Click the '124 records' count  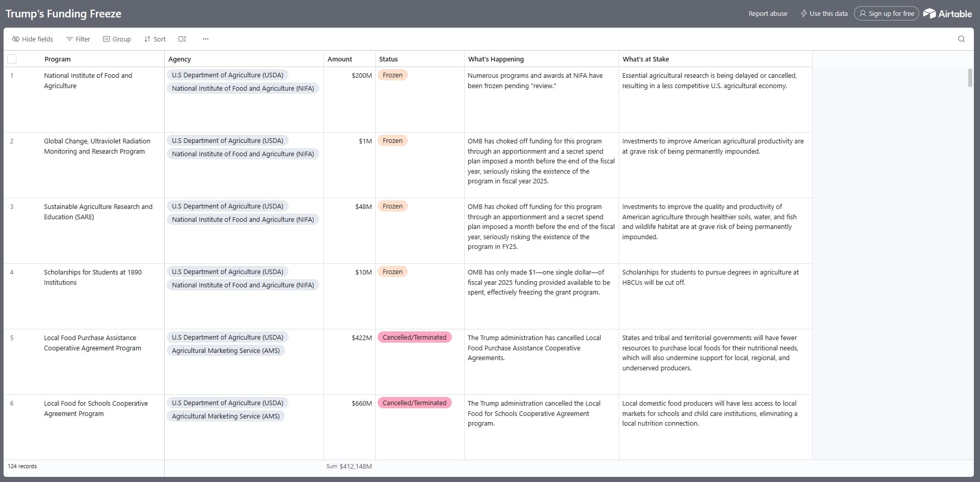(x=23, y=467)
